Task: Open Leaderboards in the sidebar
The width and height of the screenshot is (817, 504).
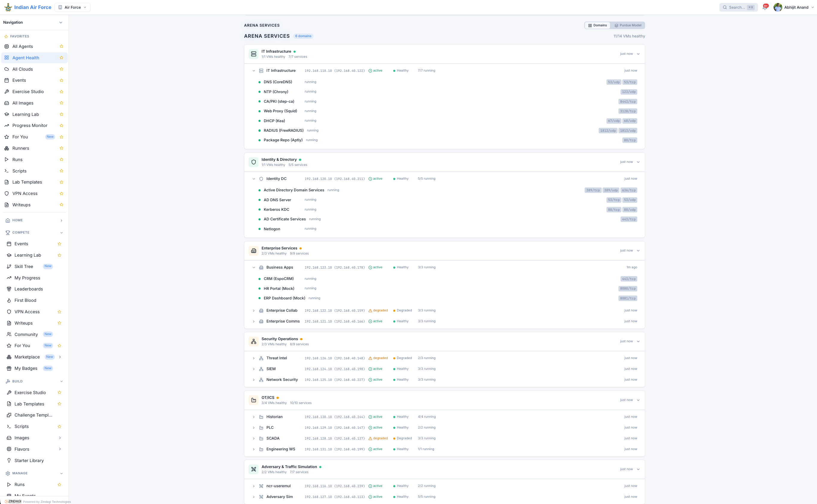Action: coord(29,289)
